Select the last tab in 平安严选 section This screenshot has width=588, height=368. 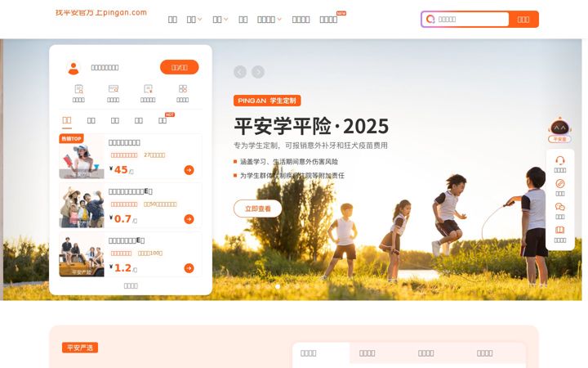[x=484, y=353]
